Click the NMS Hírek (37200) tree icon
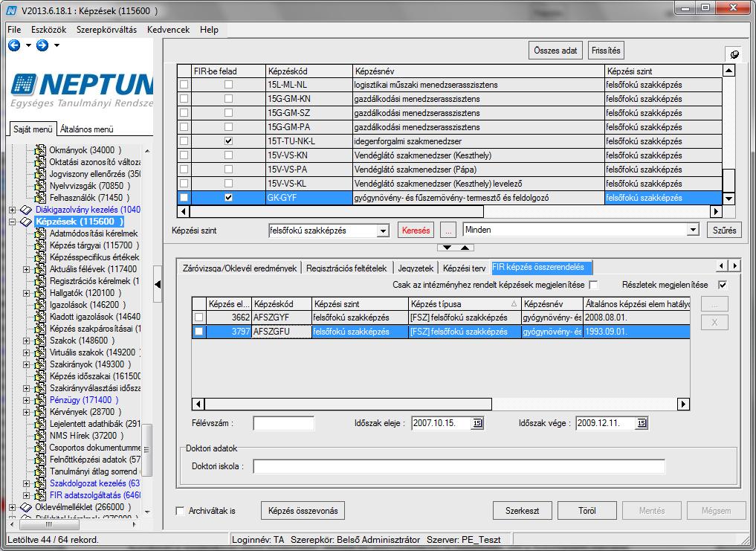 [40, 436]
